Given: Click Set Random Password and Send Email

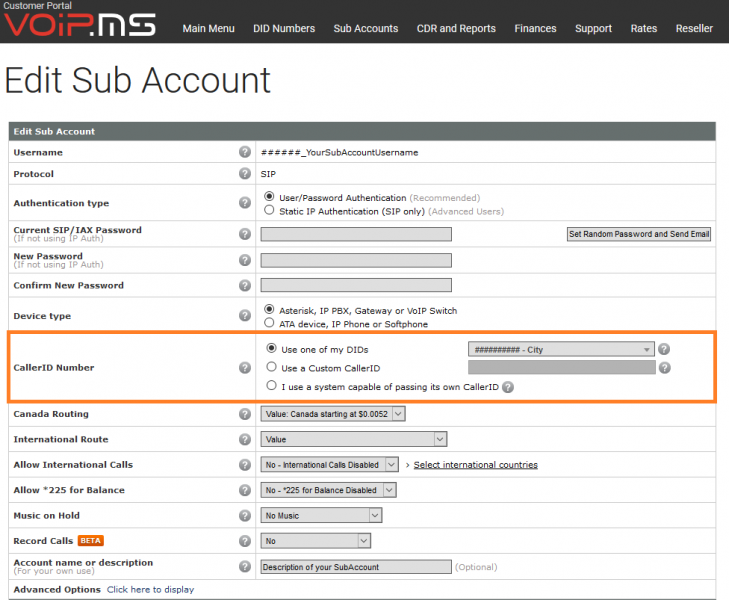Looking at the screenshot, I should tap(639, 234).
